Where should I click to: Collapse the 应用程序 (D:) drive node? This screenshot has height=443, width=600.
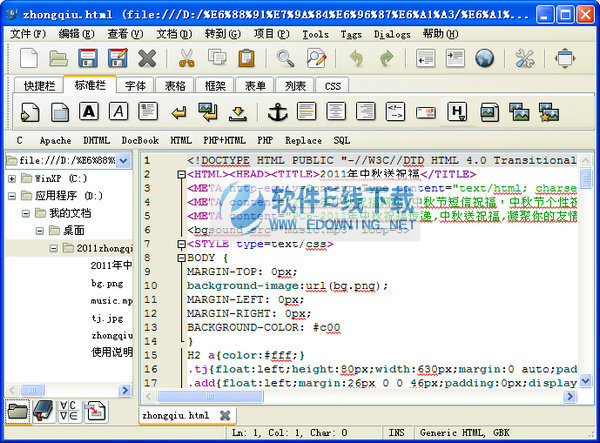[12, 196]
